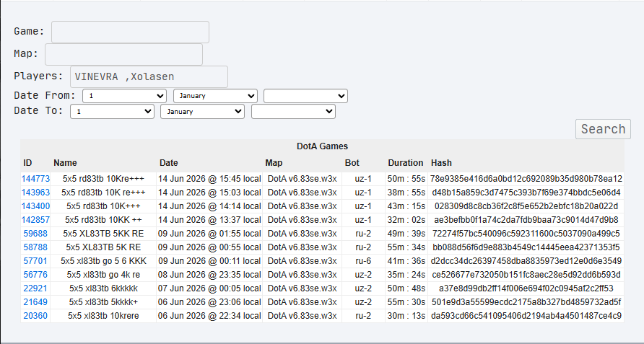Select game name 5x5 XL83TB 5K RE
Screen dimensions: 644x344
[x=103, y=247]
